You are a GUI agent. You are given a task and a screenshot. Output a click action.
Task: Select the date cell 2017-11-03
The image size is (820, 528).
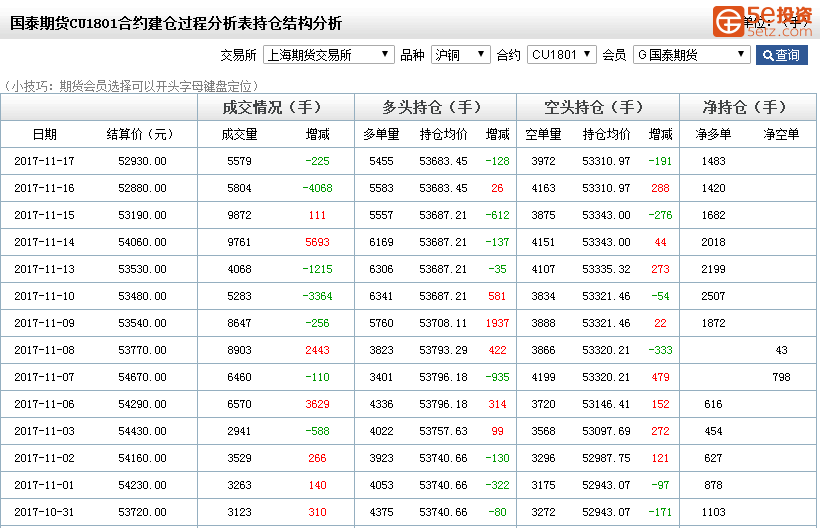click(x=44, y=431)
